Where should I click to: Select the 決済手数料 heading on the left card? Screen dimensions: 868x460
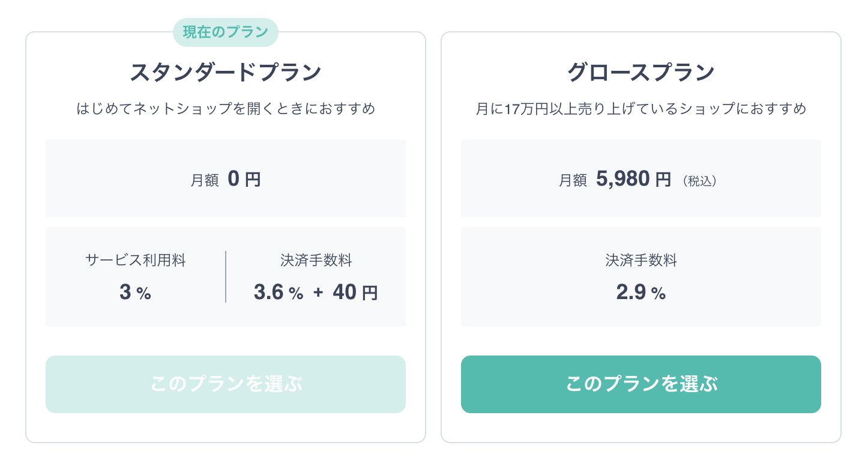pos(316,260)
